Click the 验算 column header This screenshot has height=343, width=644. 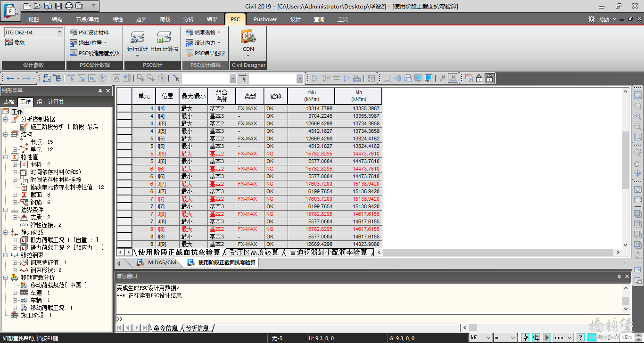tap(276, 96)
